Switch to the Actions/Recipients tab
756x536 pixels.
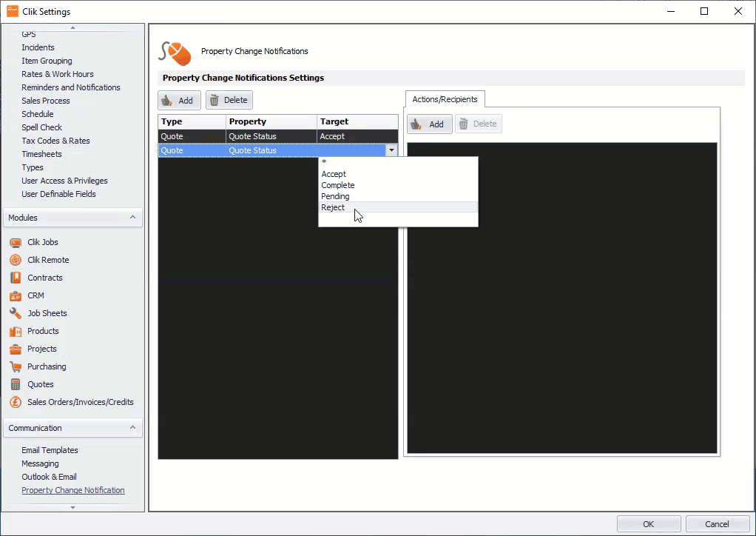tap(445, 99)
